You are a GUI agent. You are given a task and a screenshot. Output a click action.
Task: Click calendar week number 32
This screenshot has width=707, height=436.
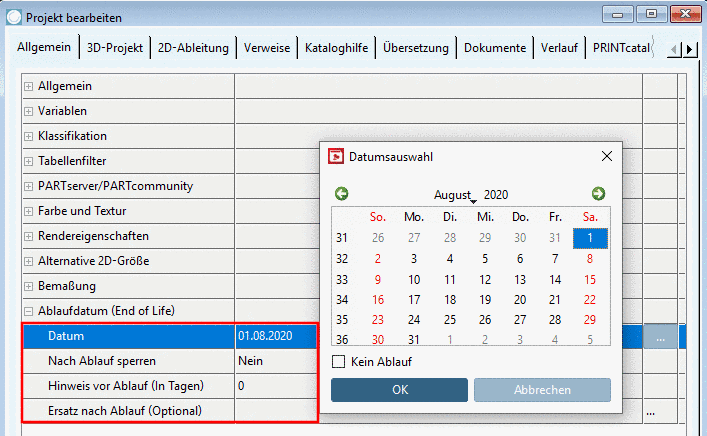tap(342, 259)
